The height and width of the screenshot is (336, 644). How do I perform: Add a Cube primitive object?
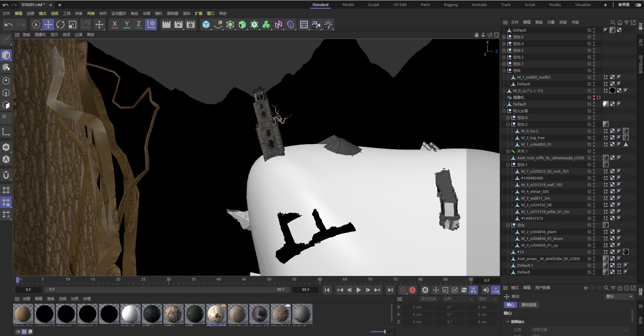(206, 25)
